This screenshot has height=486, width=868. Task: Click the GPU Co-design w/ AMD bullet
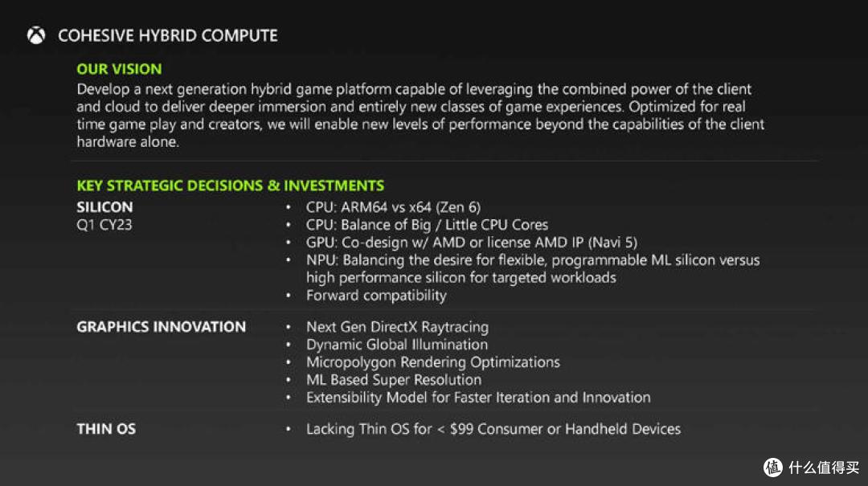pos(472,243)
